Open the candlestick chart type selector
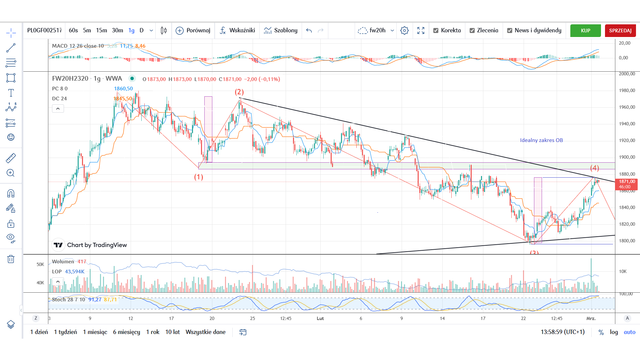Viewport: 640px width, 360px height. point(164,31)
